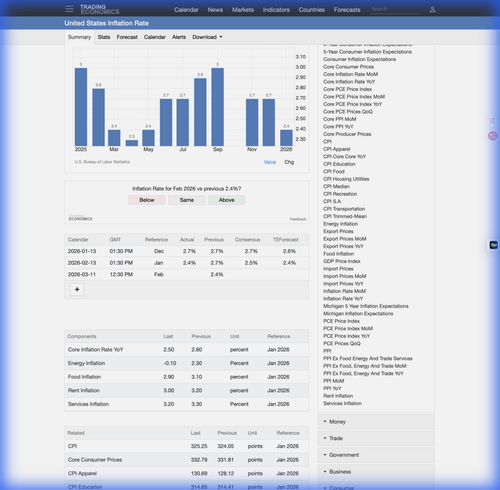Open the hamburger menu icon
Image resolution: width=500 pixels, height=490 pixels.
pos(69,9)
